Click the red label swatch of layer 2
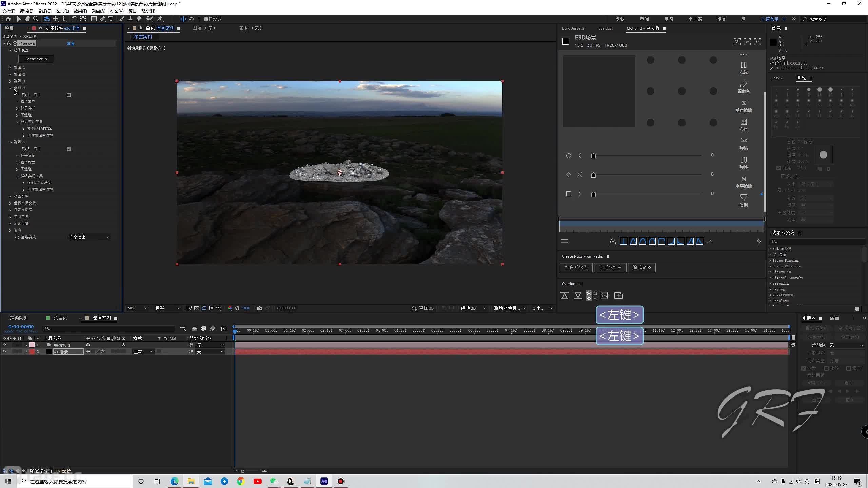This screenshot has width=868, height=488. coord(32,352)
